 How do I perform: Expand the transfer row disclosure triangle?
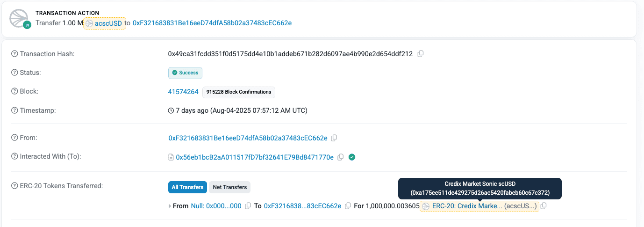[x=170, y=206]
